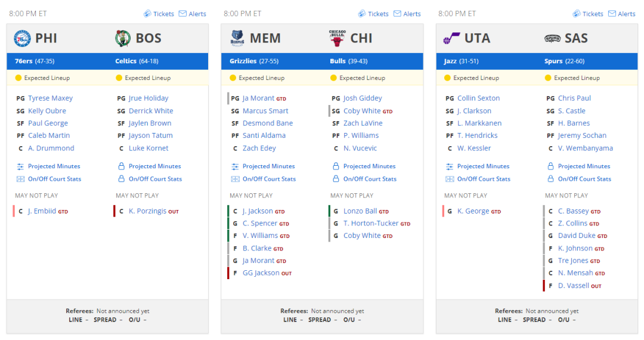Open Tyrese Maxey player page

point(50,98)
